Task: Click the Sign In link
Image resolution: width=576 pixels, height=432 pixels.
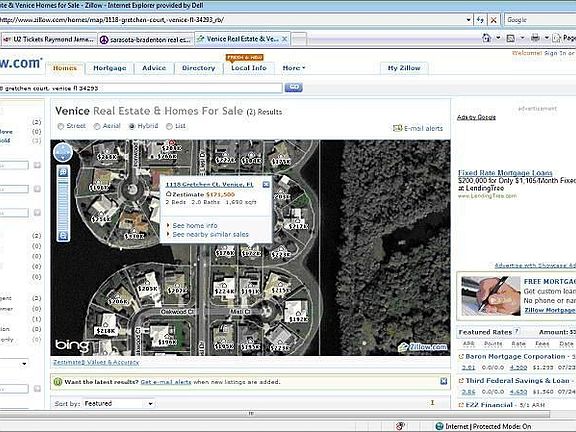Action: [x=556, y=53]
